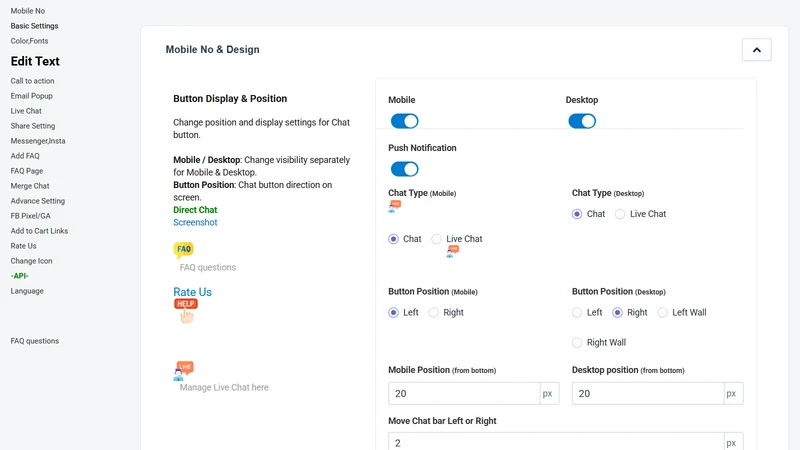
Task: Click the live icon below Live Chat option
Action: [453, 251]
